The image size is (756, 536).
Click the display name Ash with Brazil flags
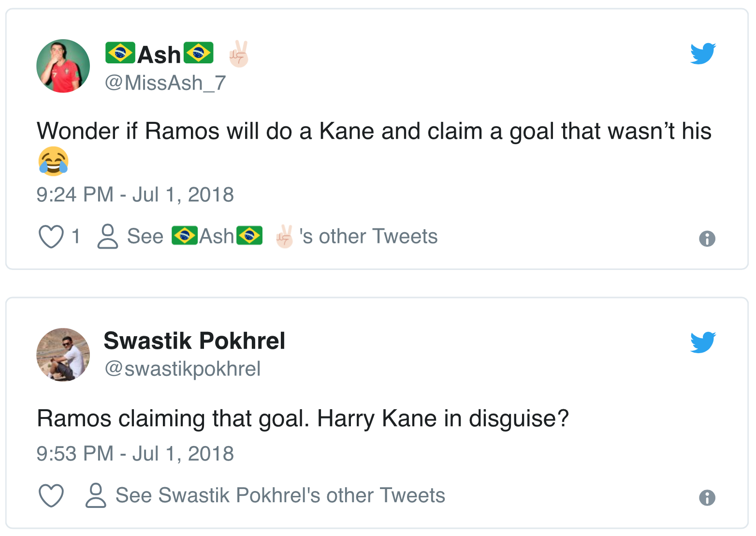pyautogui.click(x=160, y=54)
